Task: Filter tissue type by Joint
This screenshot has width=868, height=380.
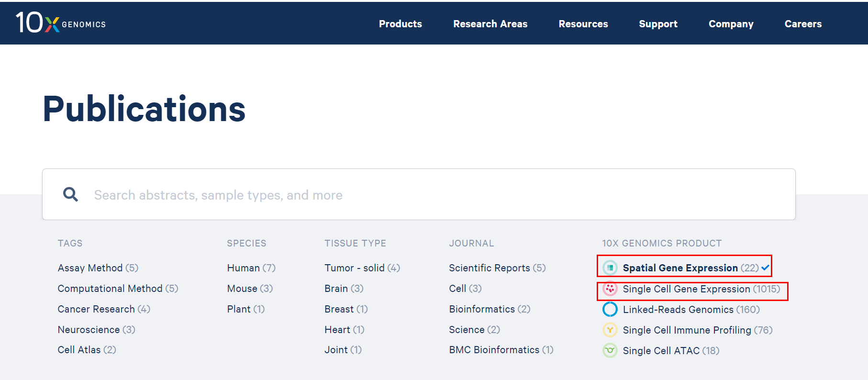Action: click(x=343, y=350)
